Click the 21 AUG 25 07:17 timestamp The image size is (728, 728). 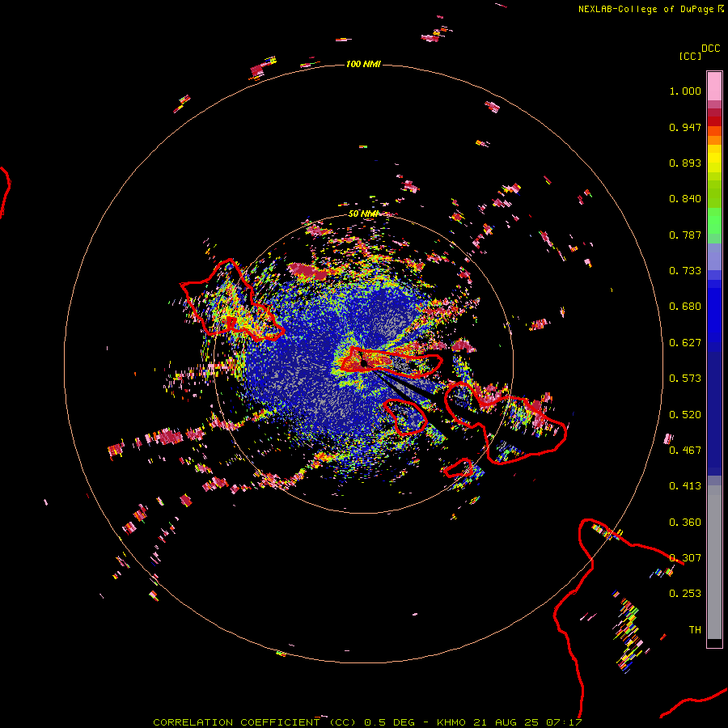527,722
